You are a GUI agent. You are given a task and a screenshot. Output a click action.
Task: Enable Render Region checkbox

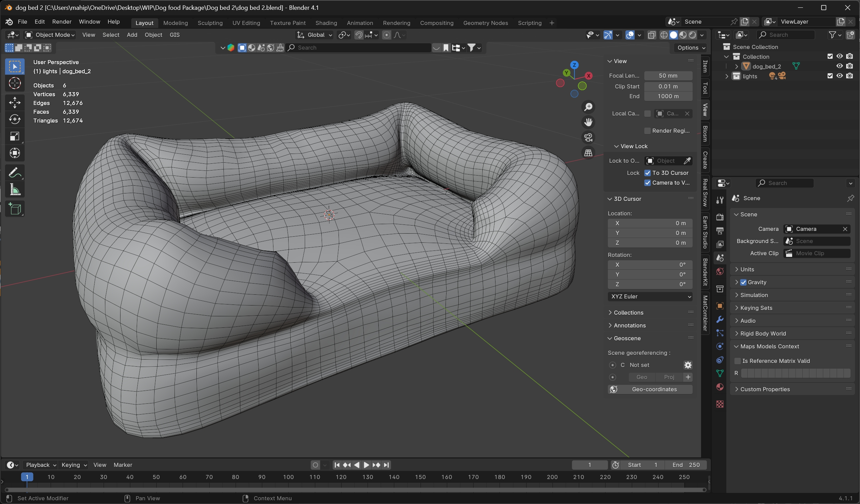647,131
